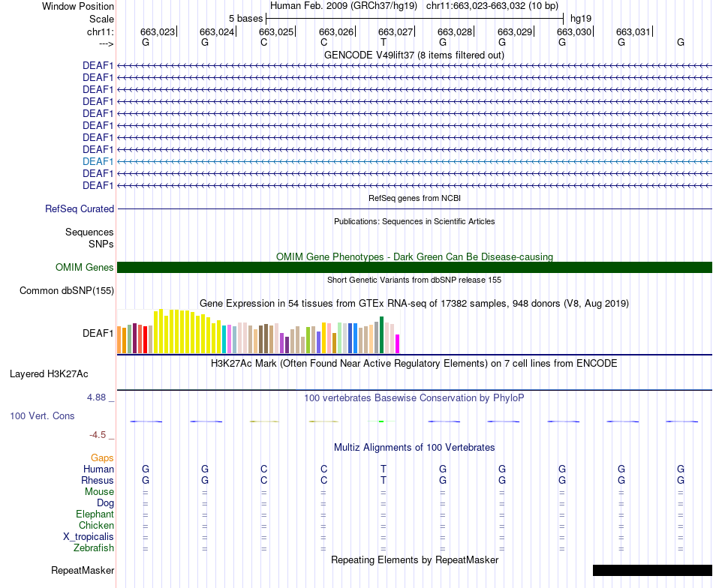Select the Rhesus species row label
The image size is (713, 588).
(98, 480)
